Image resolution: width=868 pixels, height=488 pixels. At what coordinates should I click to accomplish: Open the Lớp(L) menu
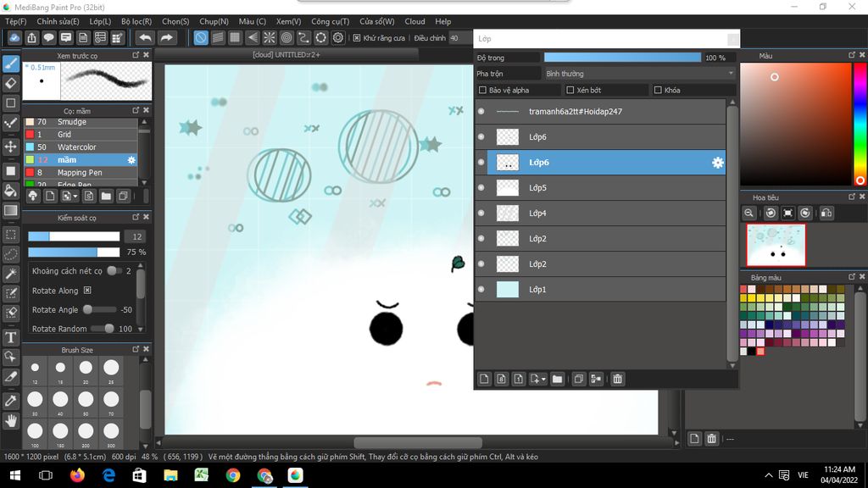click(x=100, y=21)
